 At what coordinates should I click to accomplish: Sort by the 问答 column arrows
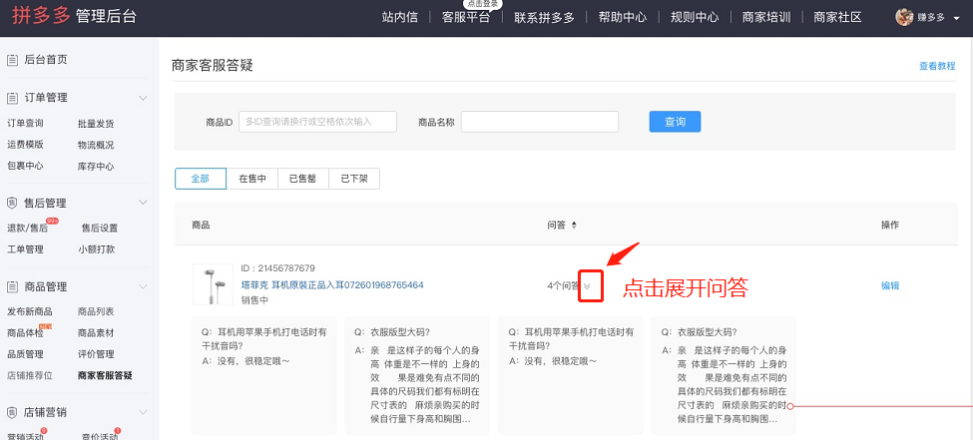[x=574, y=225]
